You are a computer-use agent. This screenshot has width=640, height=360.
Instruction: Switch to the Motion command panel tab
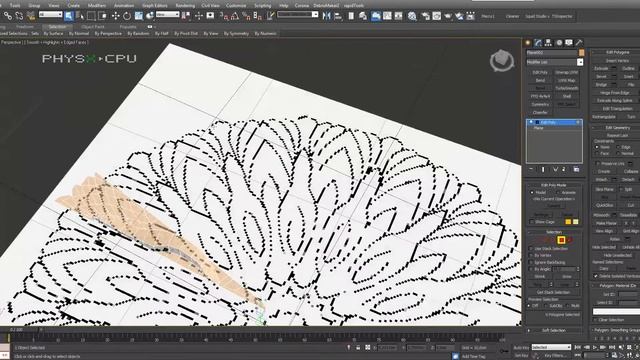559,42
